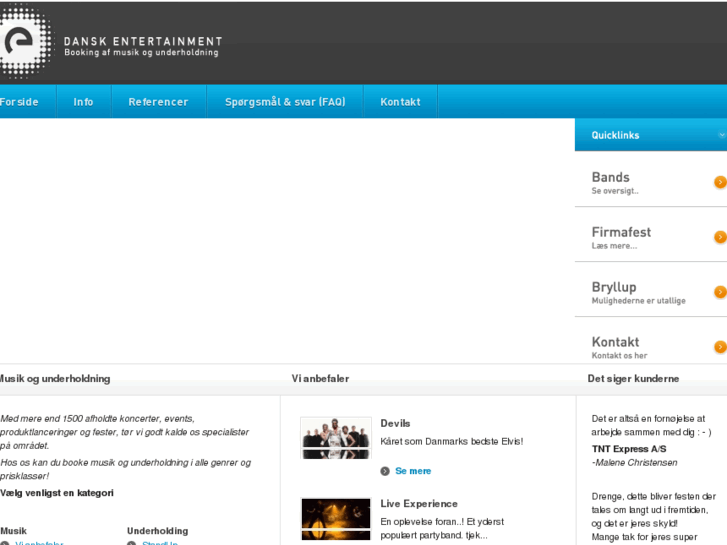The image size is (727, 545).
Task: Open the Live Experience thumbnail
Action: click(336, 519)
